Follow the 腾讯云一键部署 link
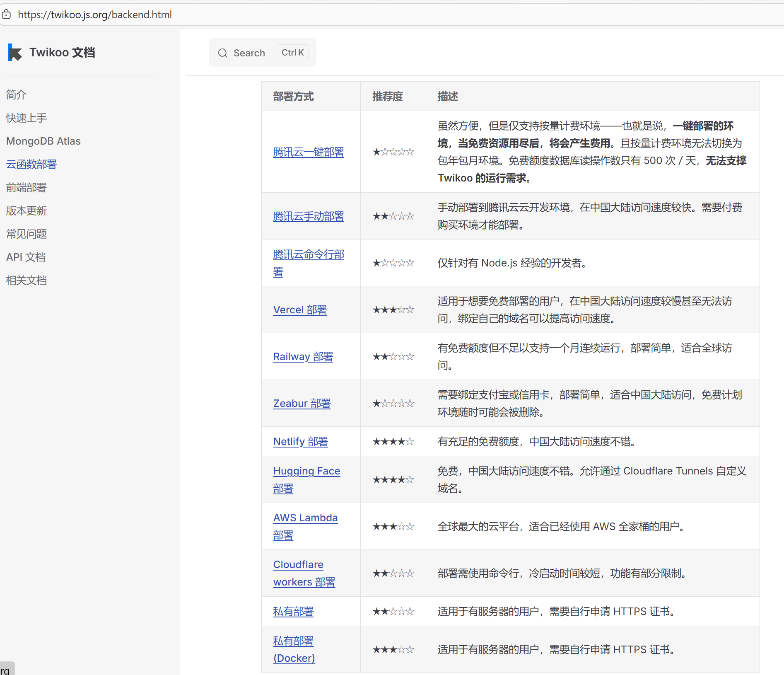This screenshot has width=784, height=675. [x=309, y=152]
